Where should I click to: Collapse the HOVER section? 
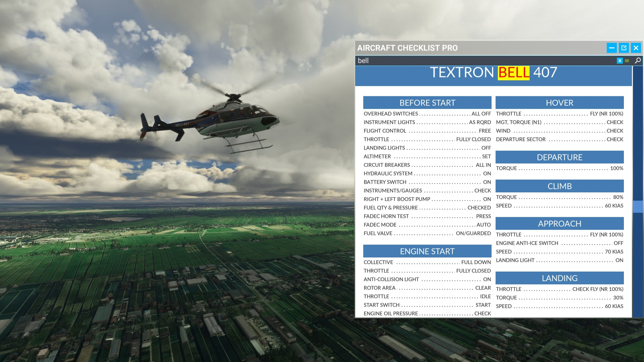[x=559, y=103]
